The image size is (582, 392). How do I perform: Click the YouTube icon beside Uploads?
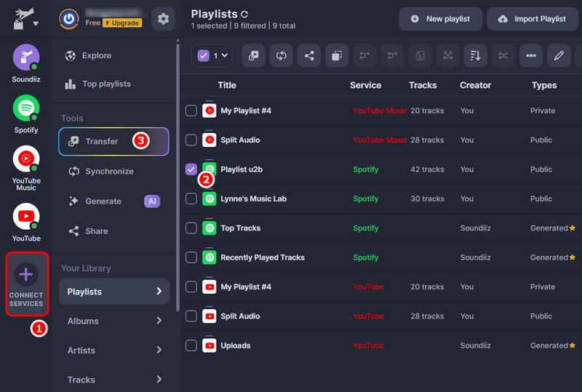(210, 345)
